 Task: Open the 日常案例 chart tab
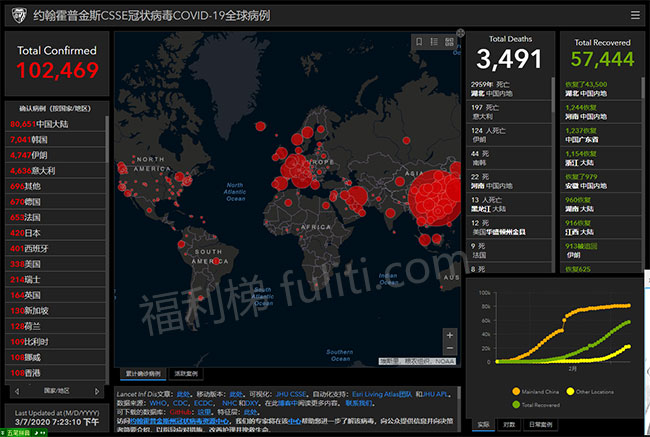tap(539, 425)
